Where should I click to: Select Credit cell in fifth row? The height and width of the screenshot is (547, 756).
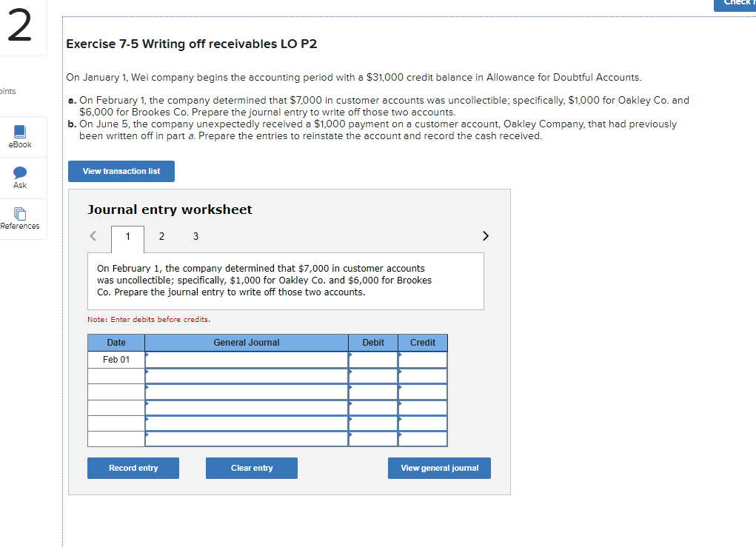click(x=423, y=423)
